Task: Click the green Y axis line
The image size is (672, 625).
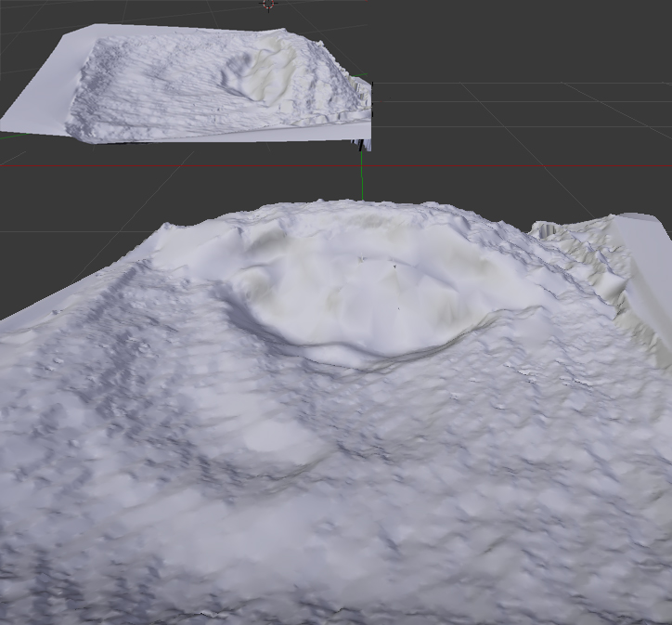Action: point(362,181)
